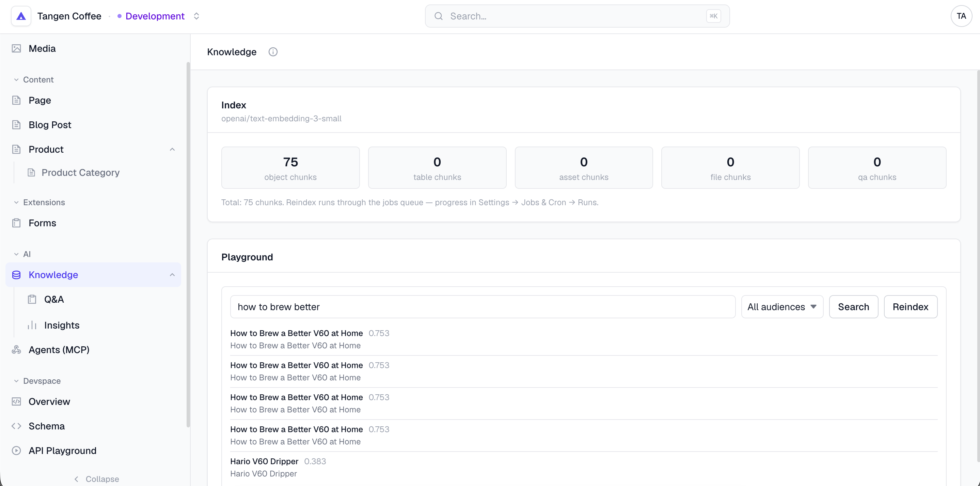Click the Tangen Coffee triangle logo
This screenshot has height=486, width=980.
point(21,16)
